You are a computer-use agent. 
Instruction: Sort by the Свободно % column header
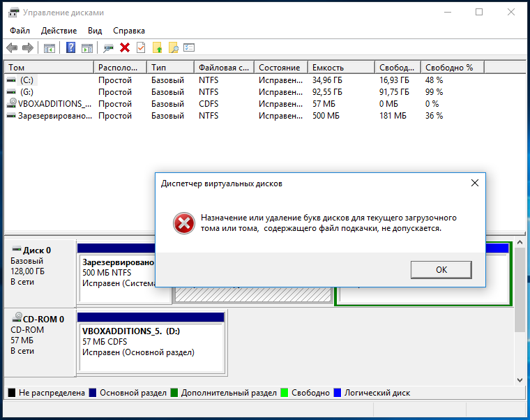(453, 68)
